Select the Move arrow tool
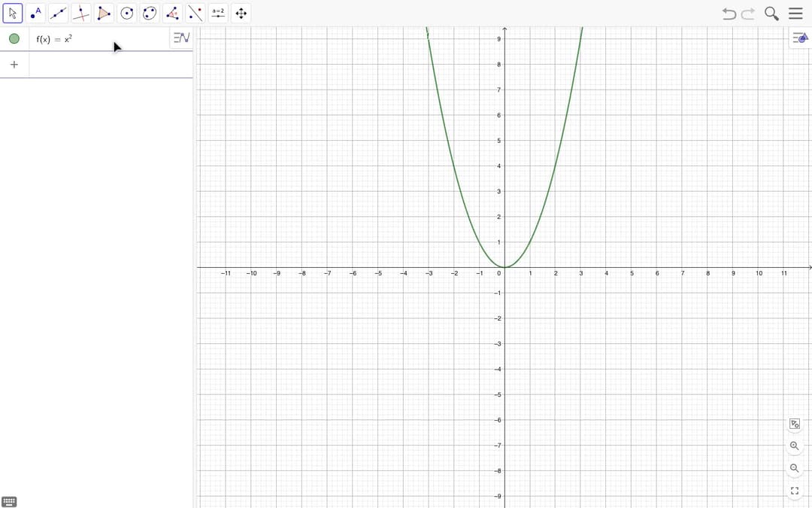812x508 pixels. pyautogui.click(x=13, y=13)
